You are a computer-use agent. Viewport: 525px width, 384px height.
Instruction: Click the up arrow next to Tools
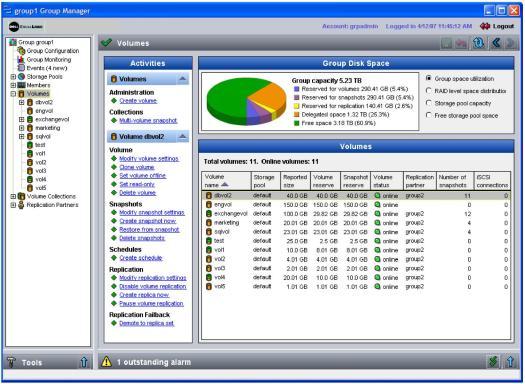[x=84, y=362]
